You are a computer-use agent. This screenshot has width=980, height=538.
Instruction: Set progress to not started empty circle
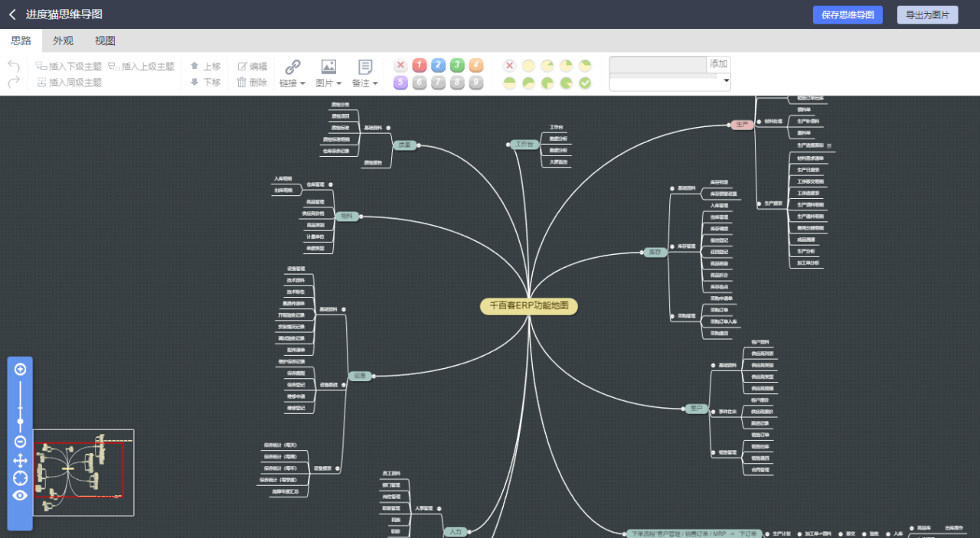coord(528,66)
